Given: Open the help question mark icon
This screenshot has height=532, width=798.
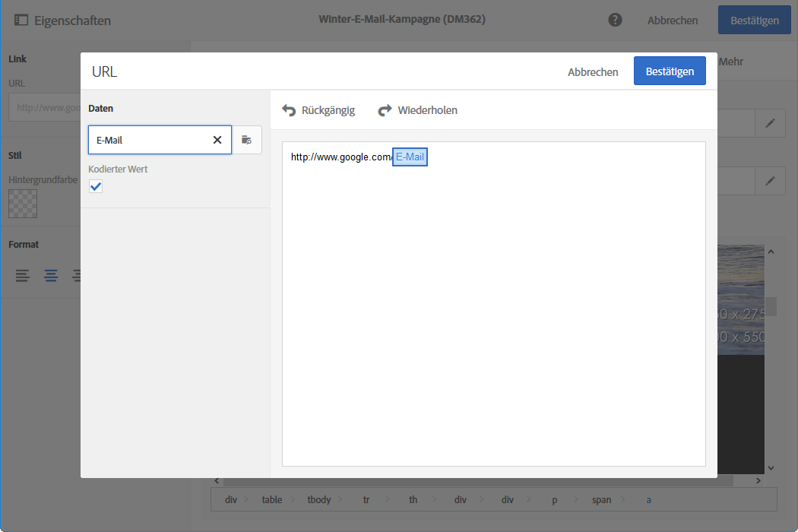Looking at the screenshot, I should point(616,21).
